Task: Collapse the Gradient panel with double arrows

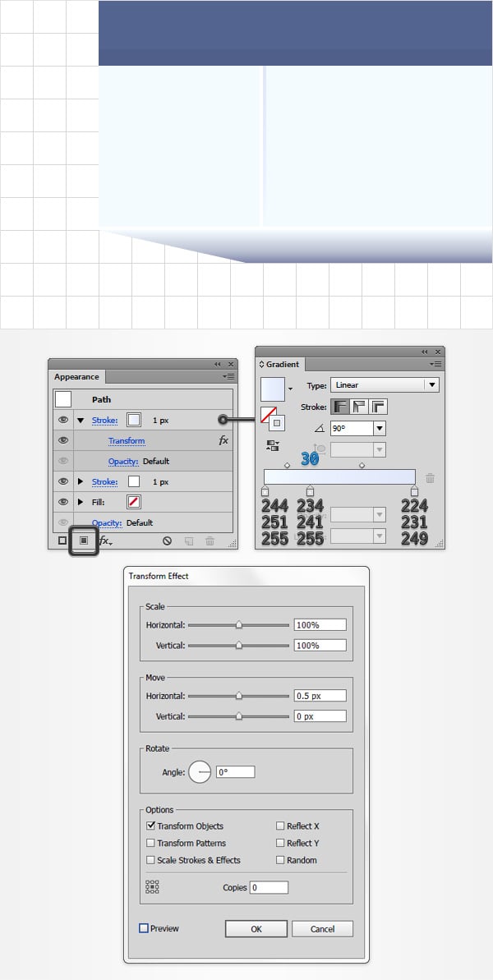Action: 425,352
